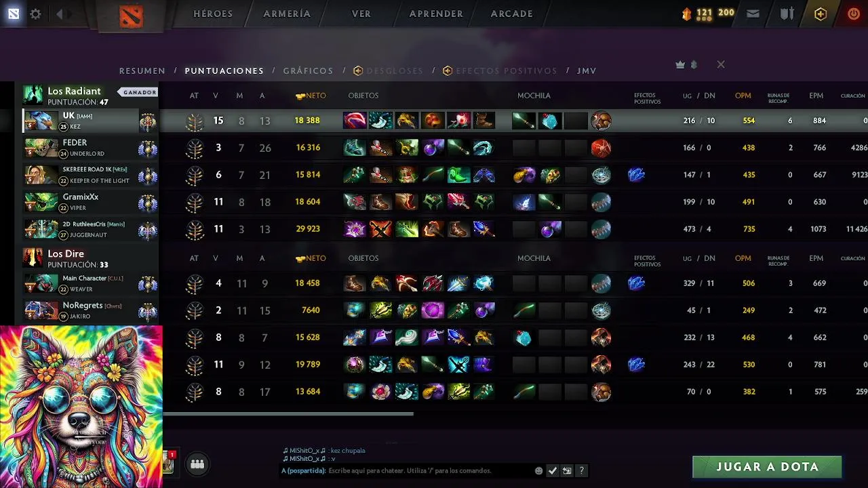
Task: Select the JMV tab link
Action: 587,70
